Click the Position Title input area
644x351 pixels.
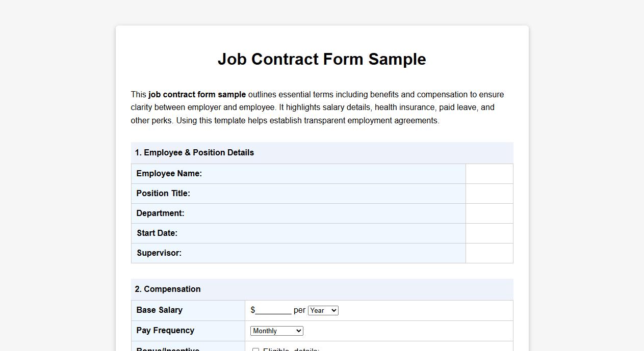[489, 194]
